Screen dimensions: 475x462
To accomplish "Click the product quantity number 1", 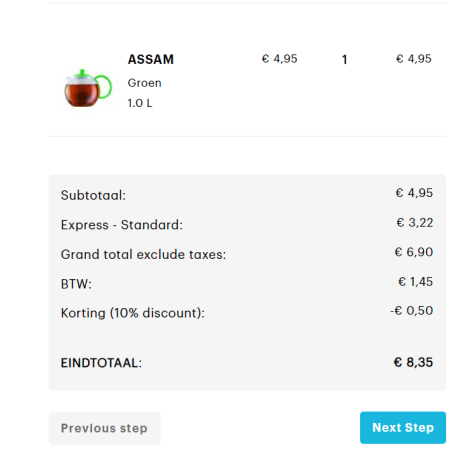I will (x=344, y=60).
